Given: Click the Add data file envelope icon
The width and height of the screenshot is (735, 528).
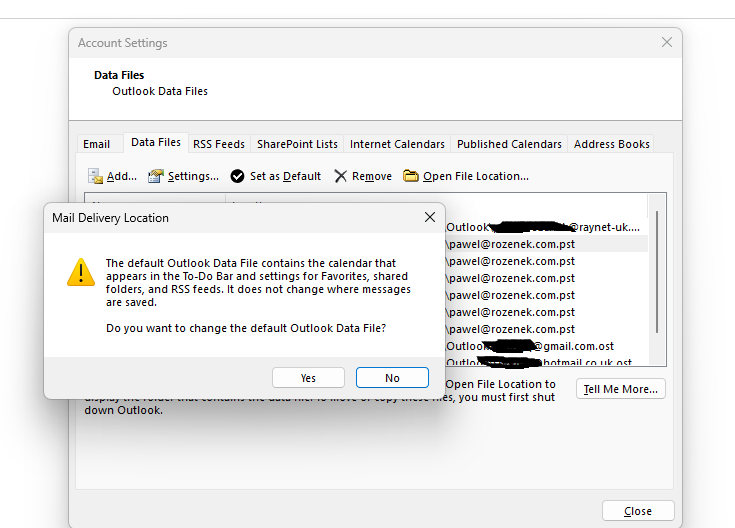Looking at the screenshot, I should pos(95,176).
